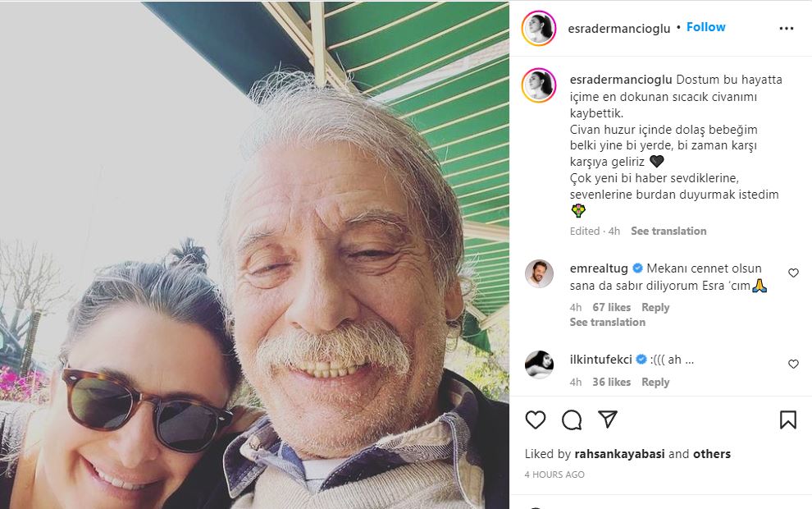Screen dimensions: 812x509
Task: Share the post with the paper plane icon
Action: [x=608, y=420]
